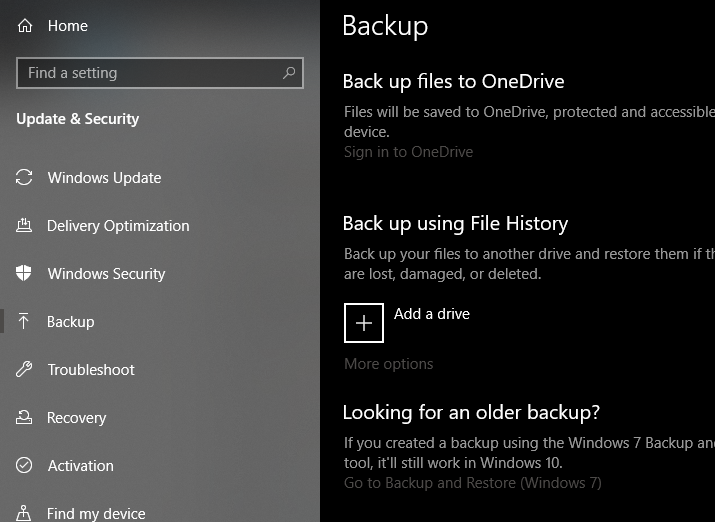
Task: Click the Add a drive label
Action: (432, 314)
